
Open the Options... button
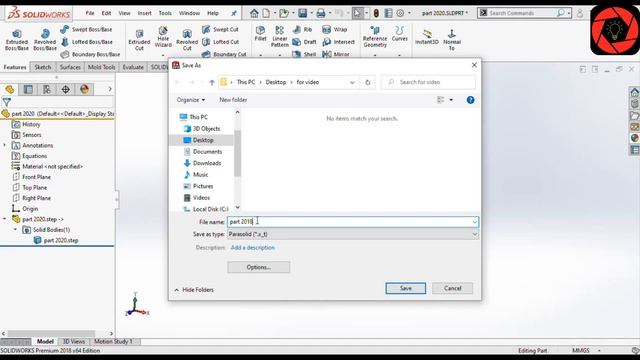point(258,267)
